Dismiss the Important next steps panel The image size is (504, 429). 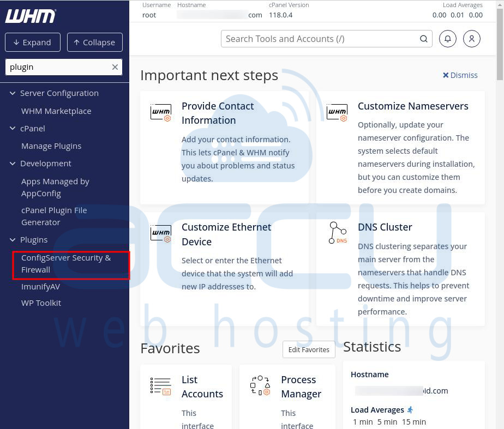(x=460, y=75)
